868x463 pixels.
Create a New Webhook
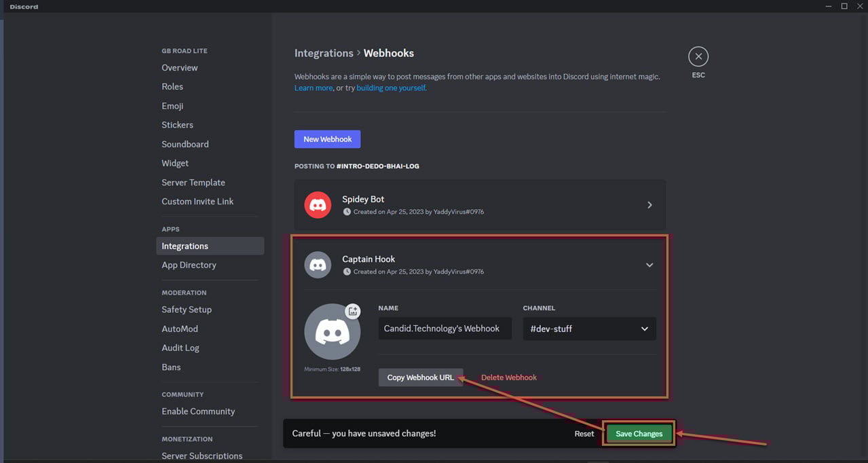(327, 138)
